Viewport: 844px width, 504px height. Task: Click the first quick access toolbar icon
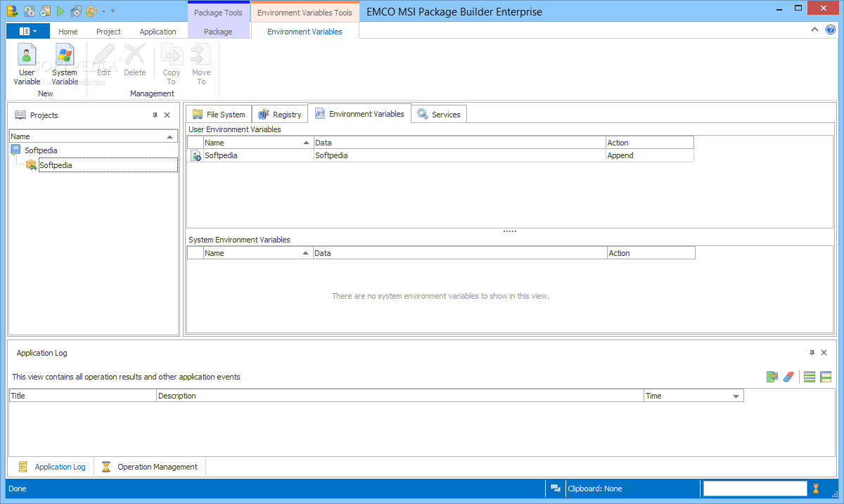[x=12, y=11]
